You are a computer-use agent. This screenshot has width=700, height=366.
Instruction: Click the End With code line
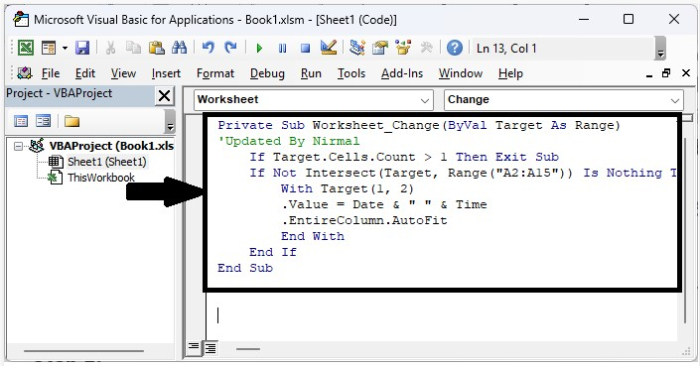pyautogui.click(x=312, y=236)
